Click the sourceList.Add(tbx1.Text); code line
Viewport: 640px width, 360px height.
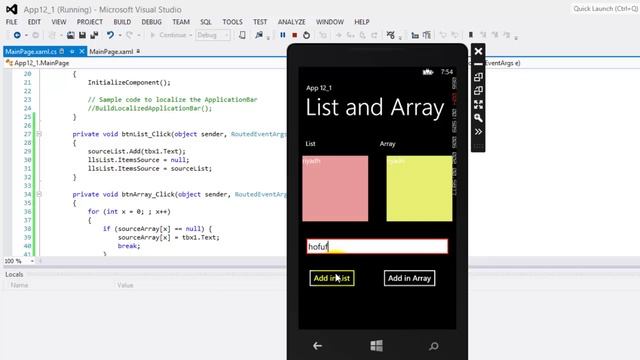click(136, 151)
